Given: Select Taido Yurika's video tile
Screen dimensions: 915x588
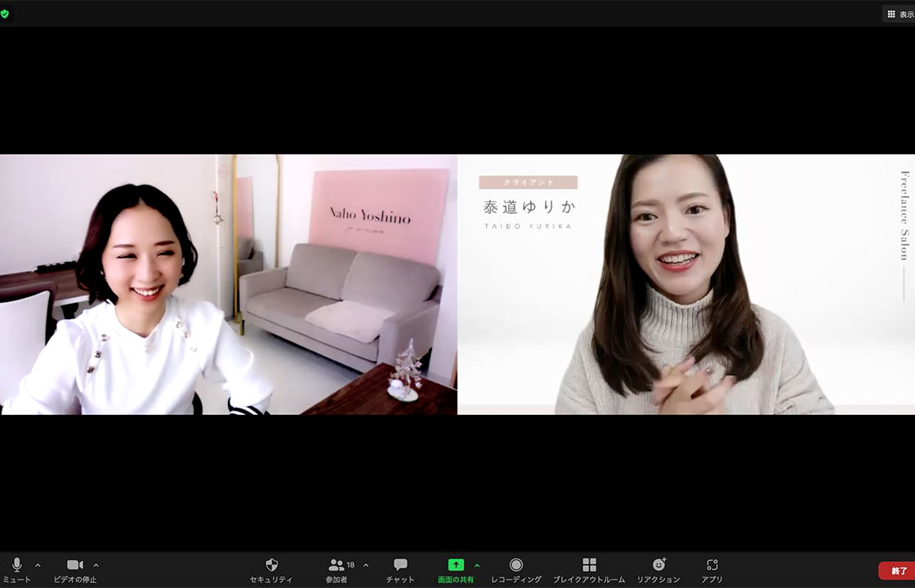Looking at the screenshot, I should point(686,284).
